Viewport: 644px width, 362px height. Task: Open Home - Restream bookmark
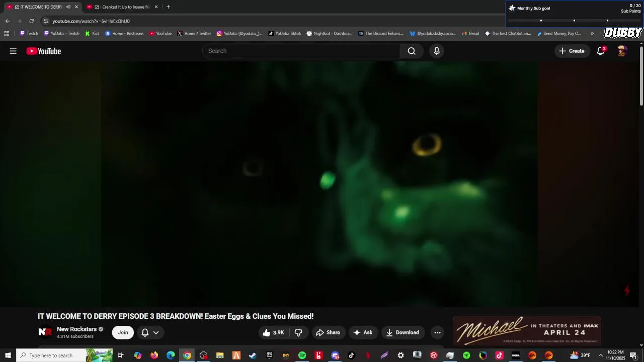(124, 34)
